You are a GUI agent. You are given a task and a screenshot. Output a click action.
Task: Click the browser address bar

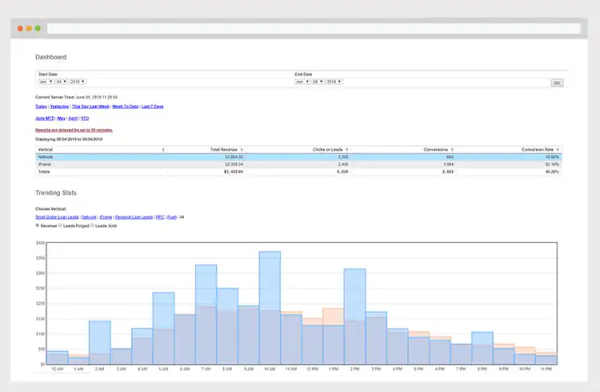click(314, 28)
